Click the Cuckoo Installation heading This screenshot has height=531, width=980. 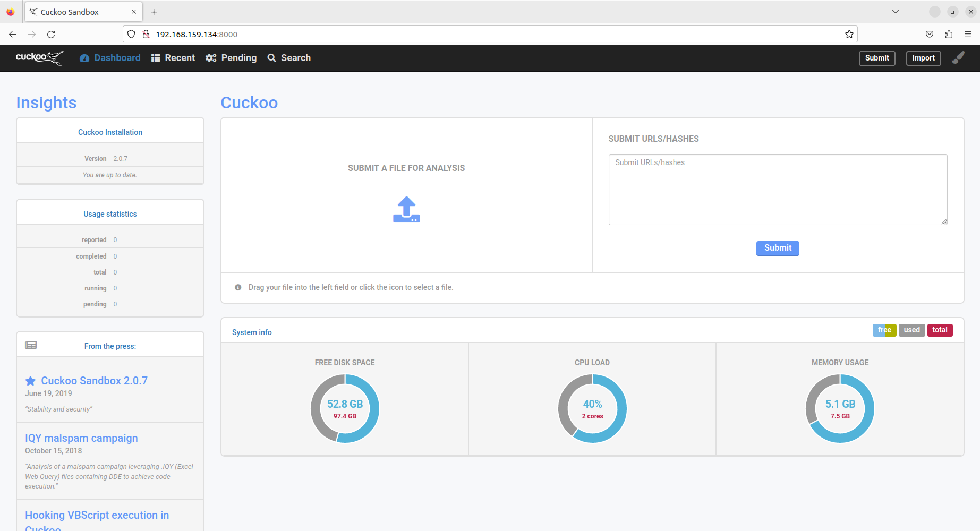110,132
